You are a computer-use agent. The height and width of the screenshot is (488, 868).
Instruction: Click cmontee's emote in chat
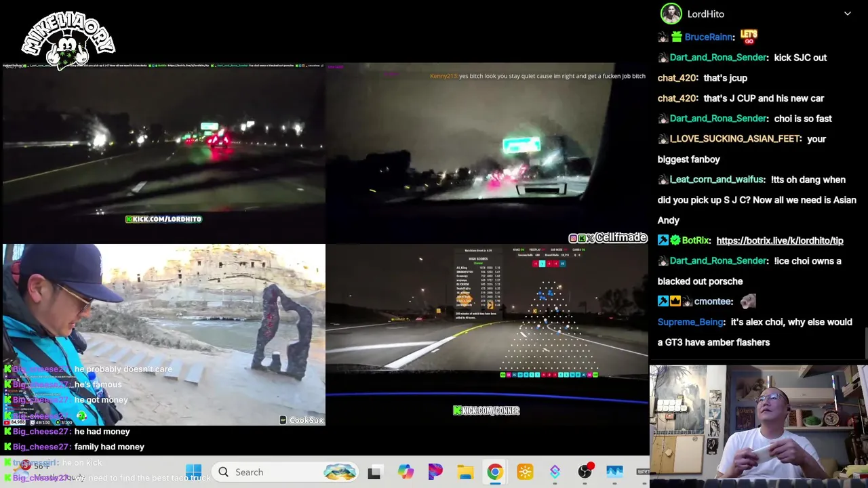click(x=748, y=301)
